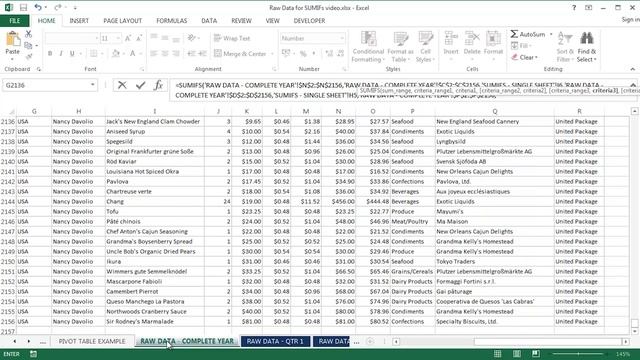Click sheet navigation right arrow
This screenshot has height=360, width=640.
point(29,341)
